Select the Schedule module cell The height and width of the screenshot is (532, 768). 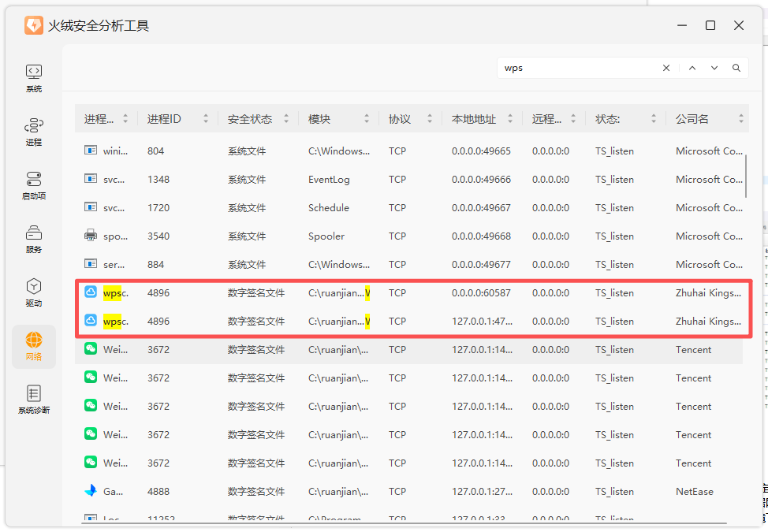pyautogui.click(x=329, y=208)
